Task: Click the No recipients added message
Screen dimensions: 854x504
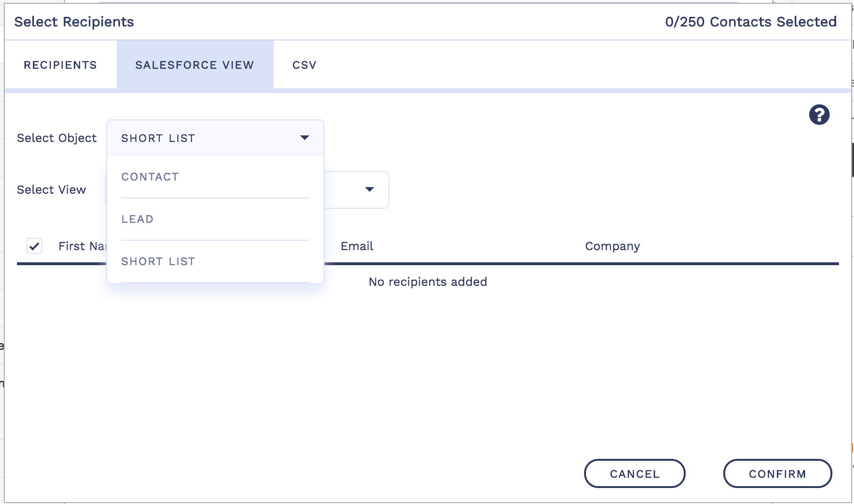Action: pyautogui.click(x=427, y=282)
